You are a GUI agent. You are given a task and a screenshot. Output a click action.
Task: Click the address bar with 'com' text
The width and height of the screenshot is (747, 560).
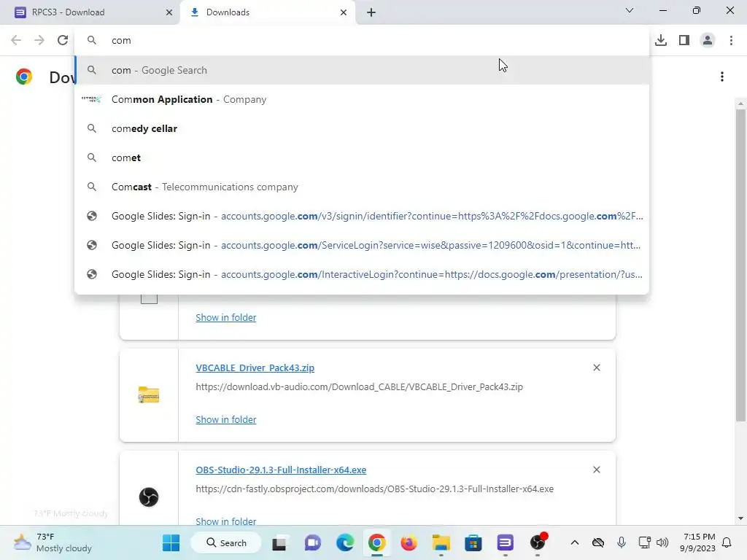362,41
